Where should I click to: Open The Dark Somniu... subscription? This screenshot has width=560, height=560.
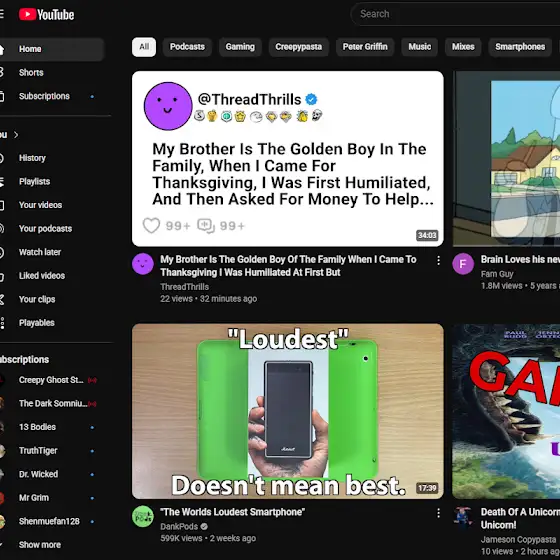(53, 404)
